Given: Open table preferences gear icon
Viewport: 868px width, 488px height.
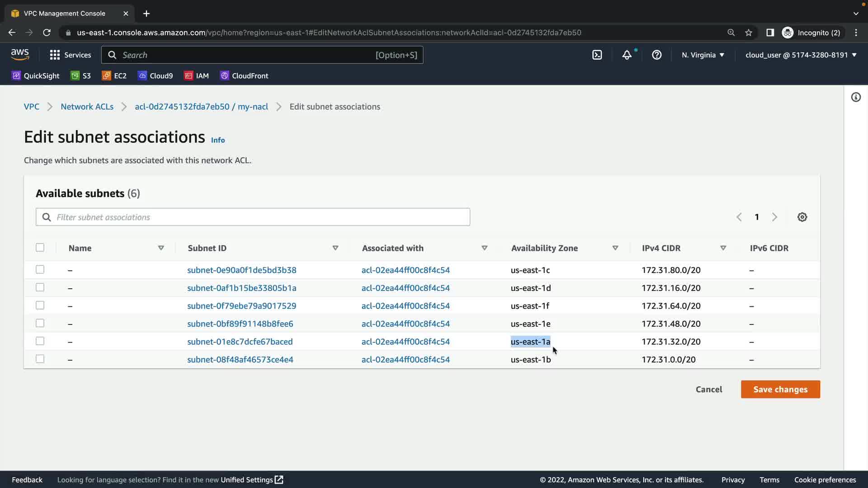Looking at the screenshot, I should click(x=802, y=217).
